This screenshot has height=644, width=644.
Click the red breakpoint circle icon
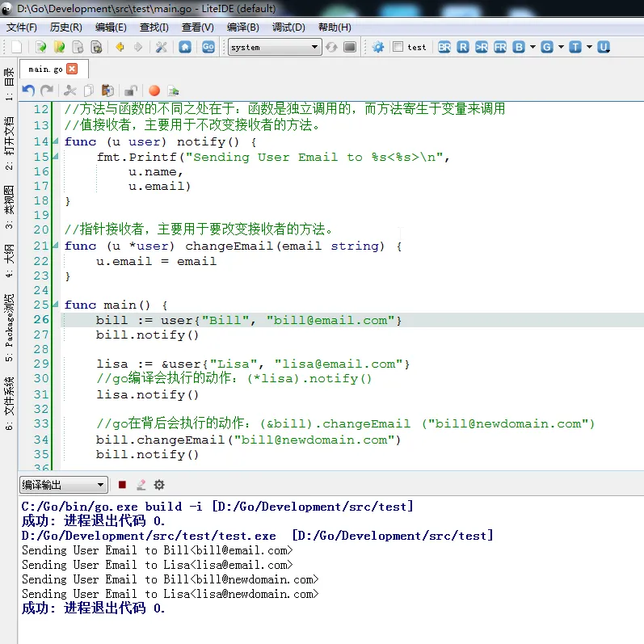pyautogui.click(x=154, y=90)
